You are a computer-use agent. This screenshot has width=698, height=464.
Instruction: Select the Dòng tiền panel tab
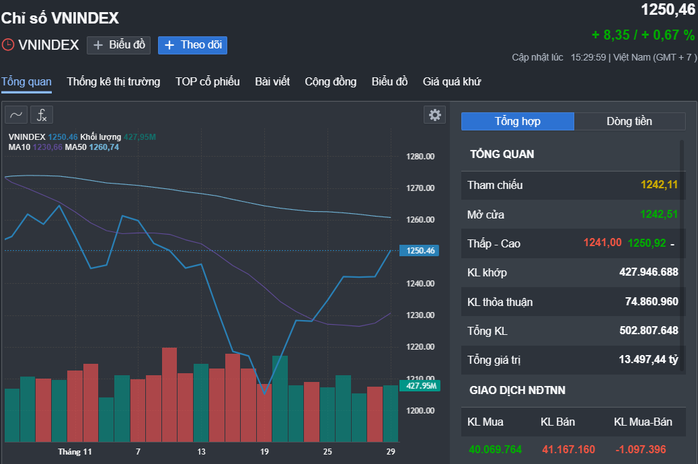(x=629, y=121)
